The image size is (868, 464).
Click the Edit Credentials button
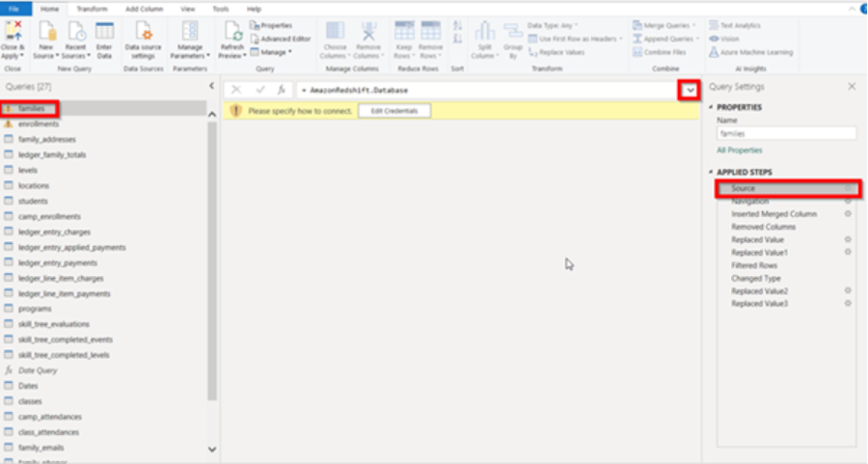coord(394,111)
